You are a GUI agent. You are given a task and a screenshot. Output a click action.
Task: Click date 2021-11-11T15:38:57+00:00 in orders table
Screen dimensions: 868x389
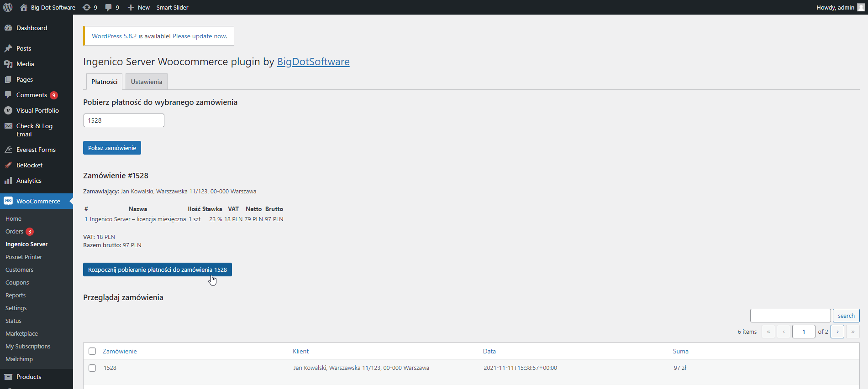(x=521, y=368)
